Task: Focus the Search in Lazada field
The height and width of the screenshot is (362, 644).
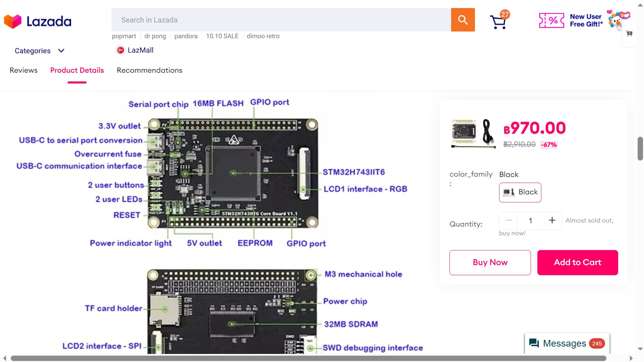Action: 281,20
